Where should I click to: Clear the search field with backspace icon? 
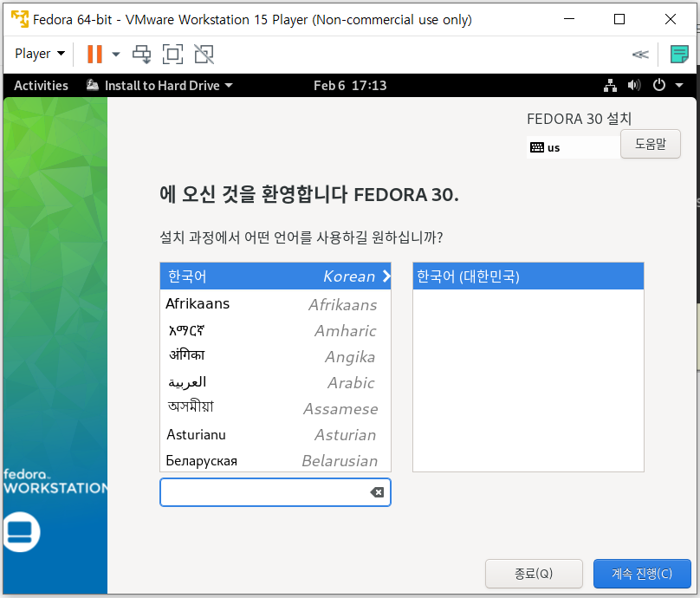point(377,492)
